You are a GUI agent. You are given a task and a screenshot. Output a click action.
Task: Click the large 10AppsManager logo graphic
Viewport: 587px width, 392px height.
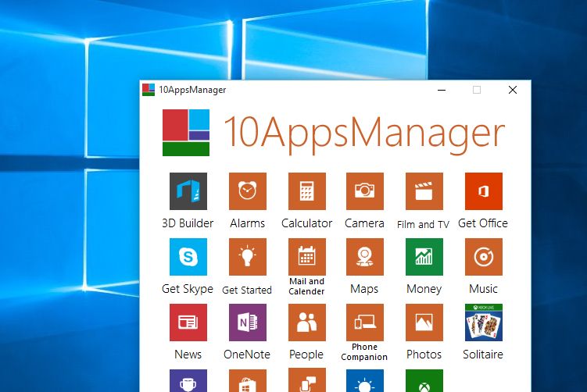click(186, 133)
